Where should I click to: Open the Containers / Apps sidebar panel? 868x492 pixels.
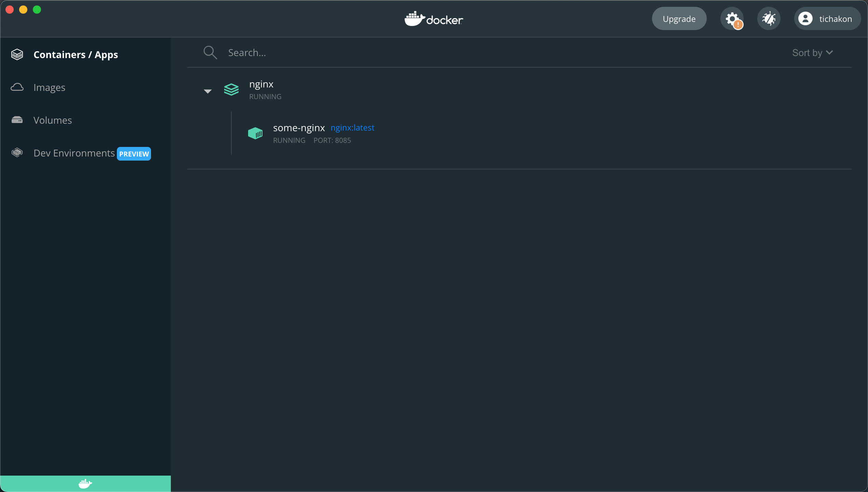point(76,54)
